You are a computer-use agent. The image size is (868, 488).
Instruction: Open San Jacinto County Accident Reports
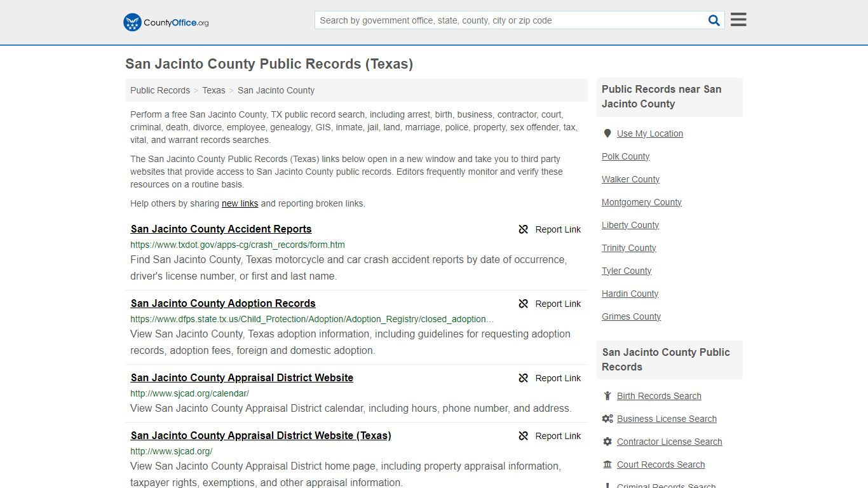[221, 229]
